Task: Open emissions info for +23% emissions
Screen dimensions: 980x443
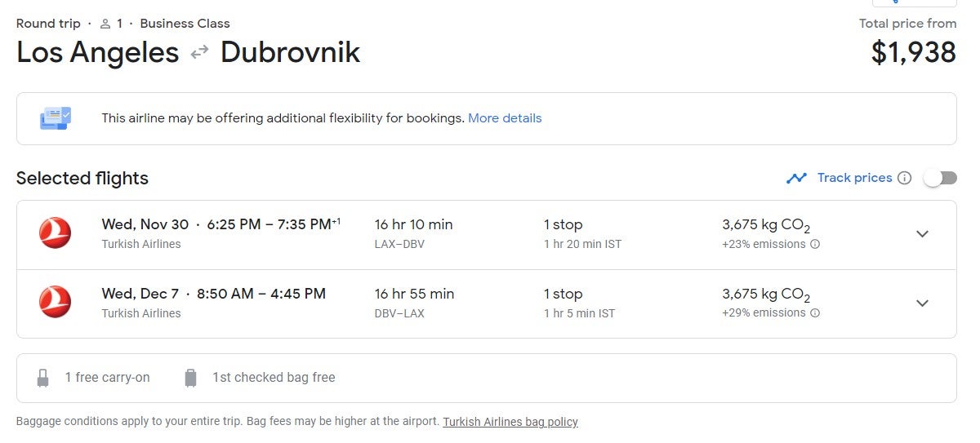Action: [x=814, y=244]
